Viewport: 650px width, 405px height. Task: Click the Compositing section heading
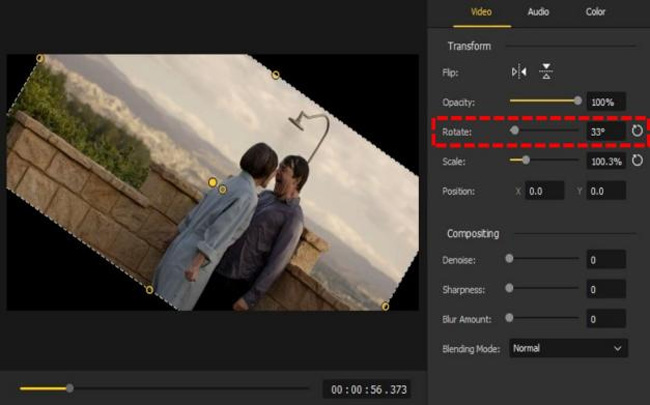point(473,233)
